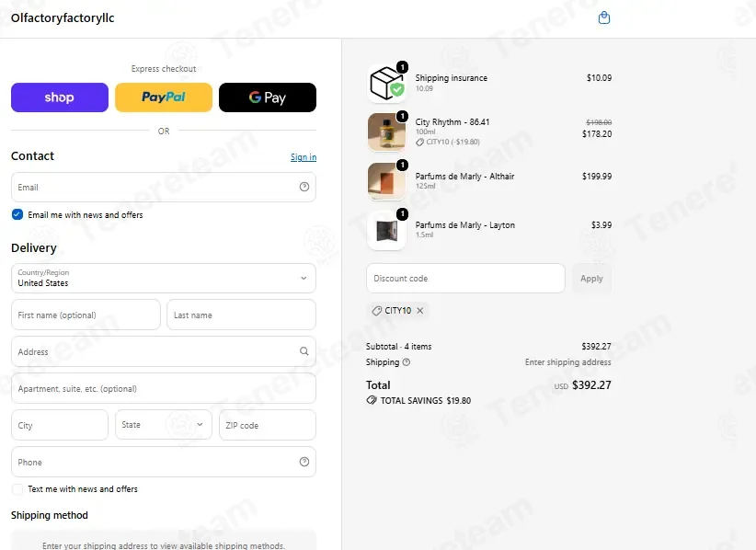The image size is (756, 550).
Task: Pay with Google Pay express button
Action: [x=268, y=97]
